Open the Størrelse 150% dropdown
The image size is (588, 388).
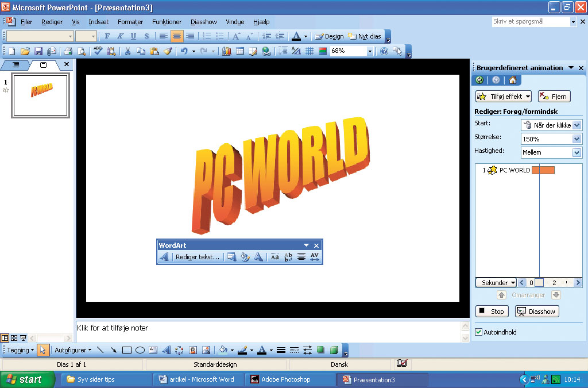[x=577, y=139]
